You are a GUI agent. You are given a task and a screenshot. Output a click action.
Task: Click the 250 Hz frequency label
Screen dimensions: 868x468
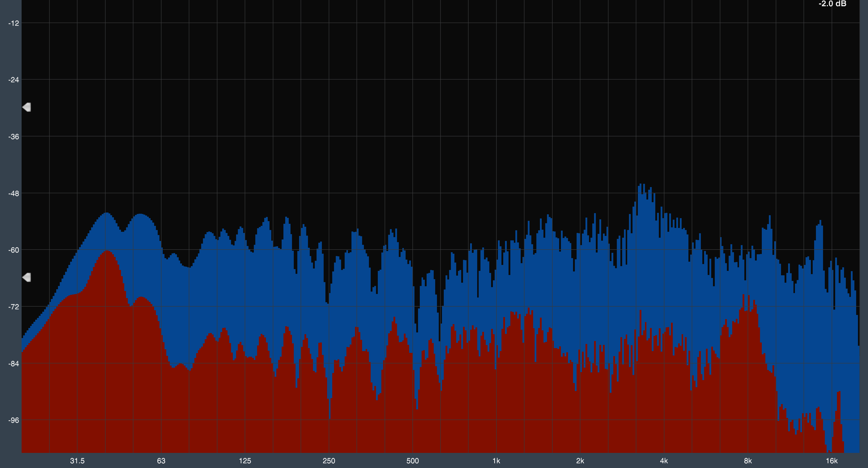click(329, 461)
